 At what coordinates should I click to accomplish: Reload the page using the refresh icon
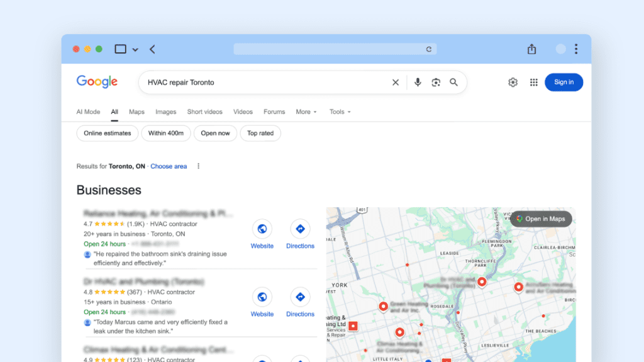coord(429,49)
